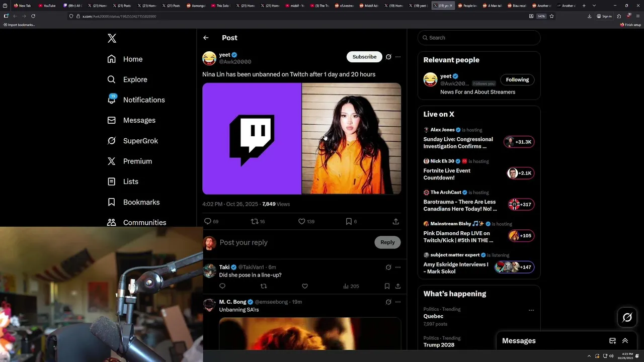Click the Grok icon on Taki's reply
The width and height of the screenshot is (644, 362).
(x=388, y=267)
